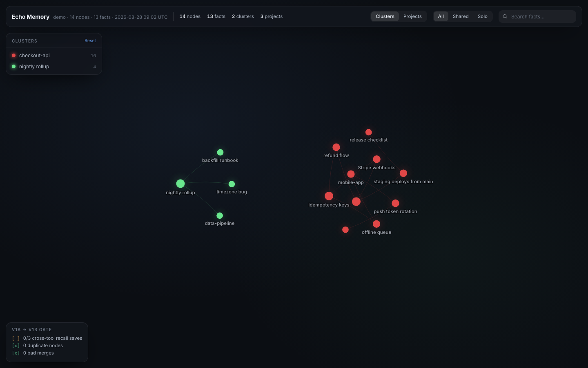Switch to Clusters view

(x=385, y=16)
